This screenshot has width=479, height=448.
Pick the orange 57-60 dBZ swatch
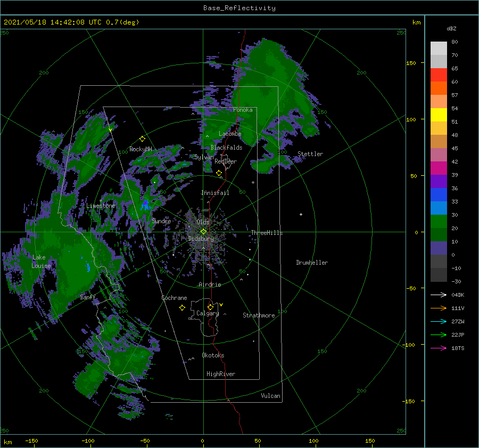click(439, 88)
